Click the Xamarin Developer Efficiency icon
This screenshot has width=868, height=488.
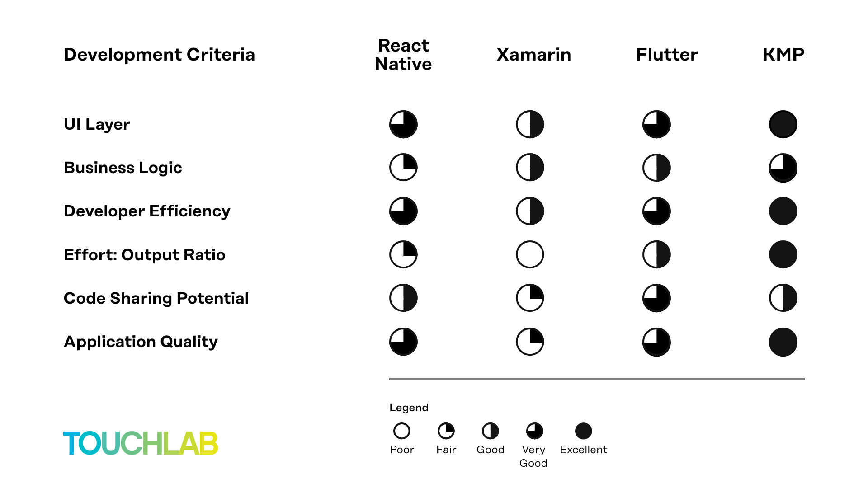pos(529,211)
